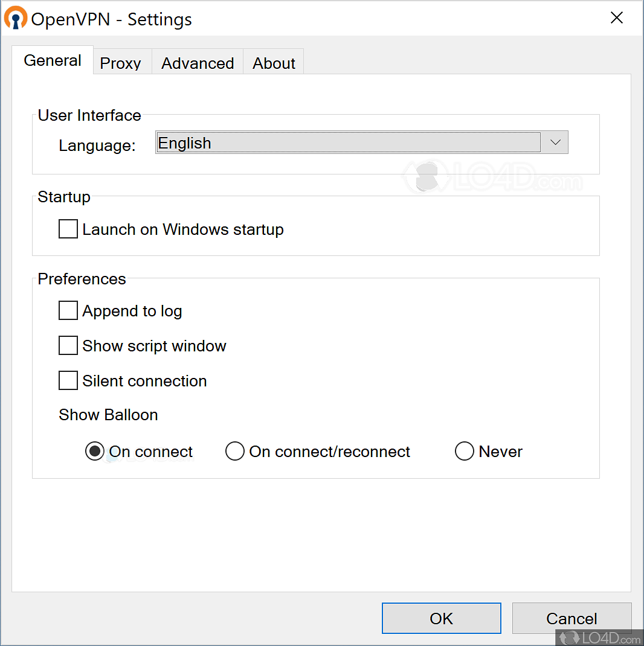This screenshot has width=644, height=646.
Task: Click the English language combo box
Action: click(x=348, y=143)
